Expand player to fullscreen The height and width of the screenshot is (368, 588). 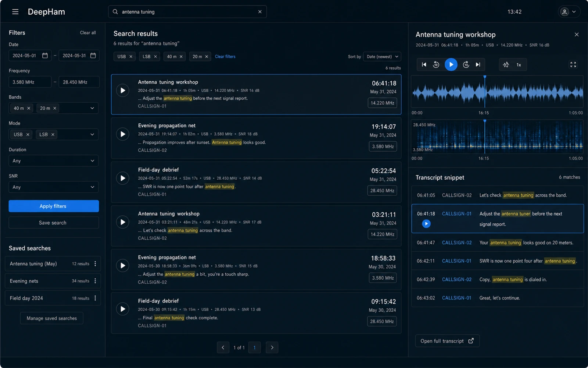pos(573,65)
